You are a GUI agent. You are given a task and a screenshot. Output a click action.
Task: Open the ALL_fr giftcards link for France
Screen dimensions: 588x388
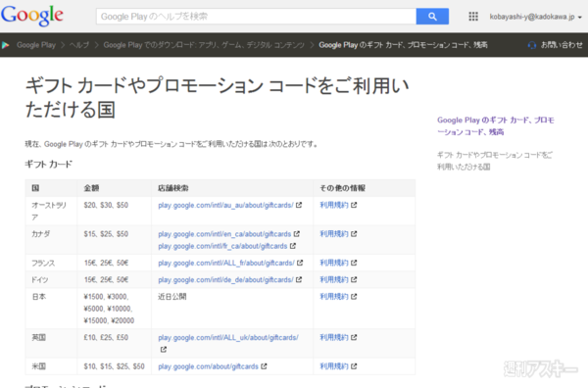tap(226, 263)
